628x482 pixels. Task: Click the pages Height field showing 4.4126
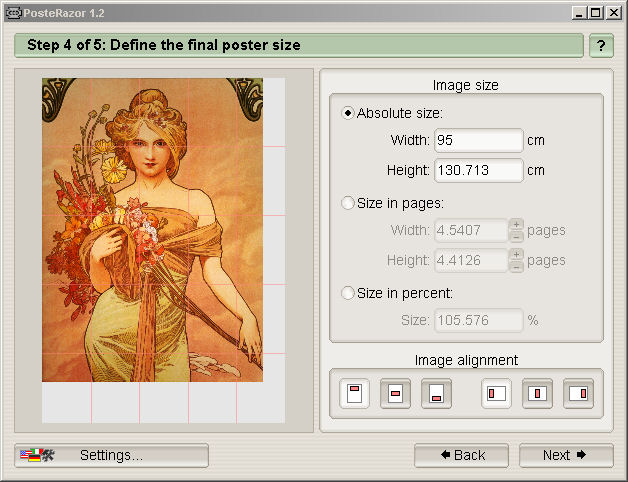[471, 260]
